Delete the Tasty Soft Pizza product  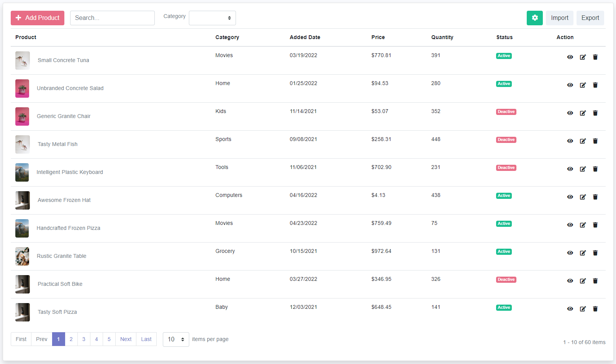coord(595,309)
